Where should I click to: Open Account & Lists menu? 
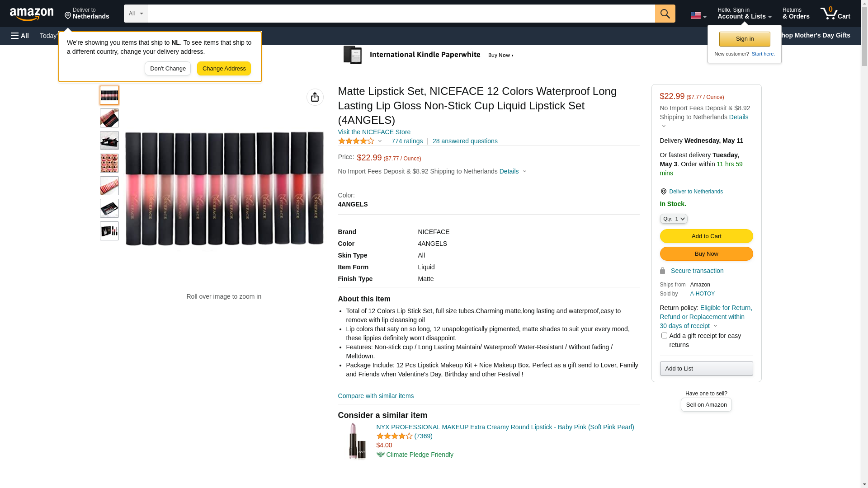(x=744, y=14)
